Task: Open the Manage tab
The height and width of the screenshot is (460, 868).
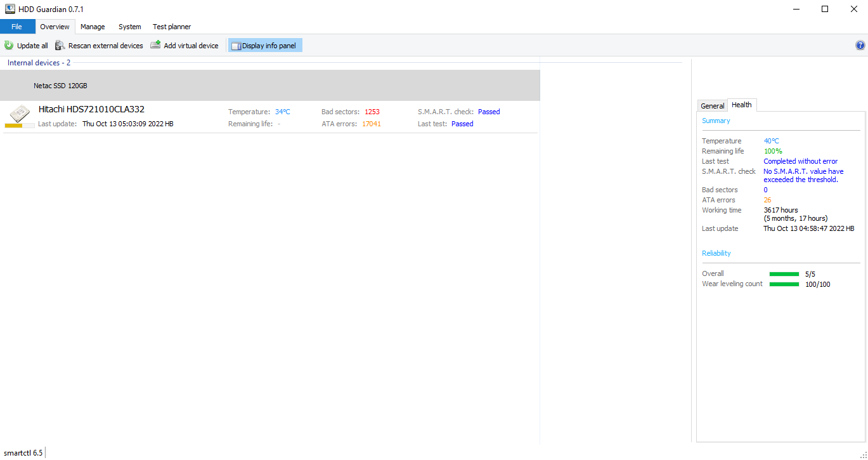Action: [x=93, y=27]
